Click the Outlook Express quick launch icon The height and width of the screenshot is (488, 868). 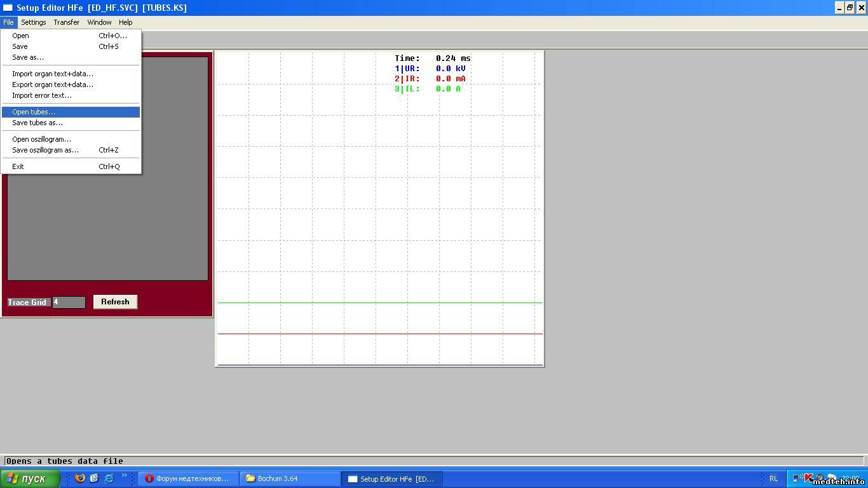point(94,478)
